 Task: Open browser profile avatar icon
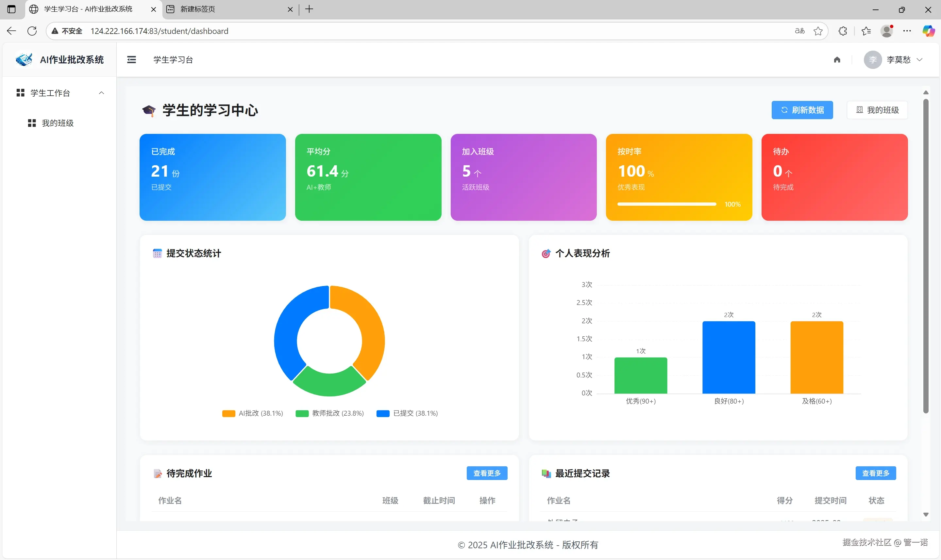click(887, 31)
